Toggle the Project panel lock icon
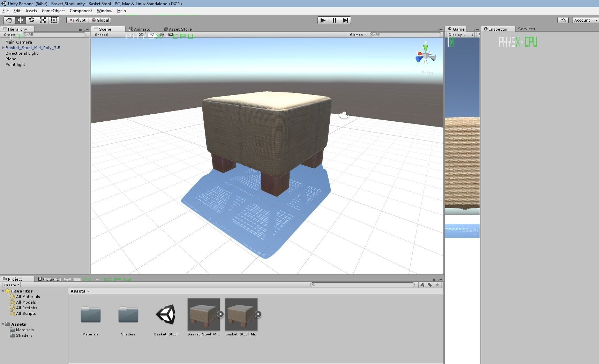Screen dimensions: 599x364 click(434, 280)
